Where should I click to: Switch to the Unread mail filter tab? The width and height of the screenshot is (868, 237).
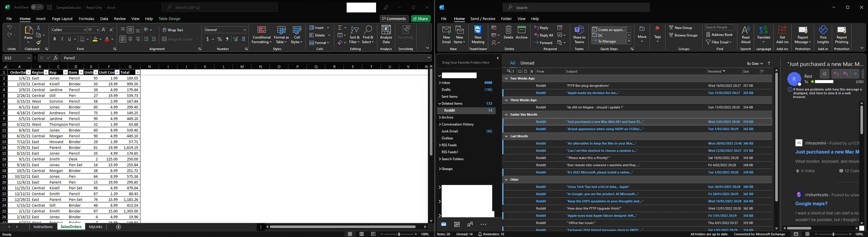527,63
